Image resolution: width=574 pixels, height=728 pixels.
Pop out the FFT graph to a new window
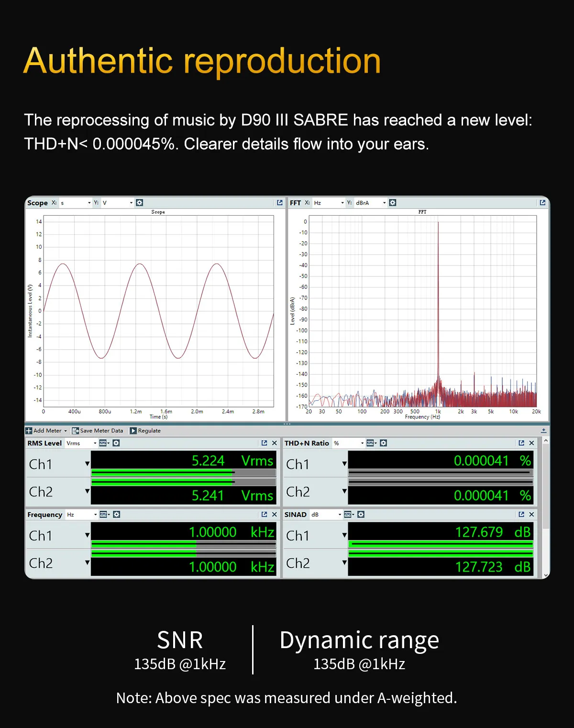point(542,202)
